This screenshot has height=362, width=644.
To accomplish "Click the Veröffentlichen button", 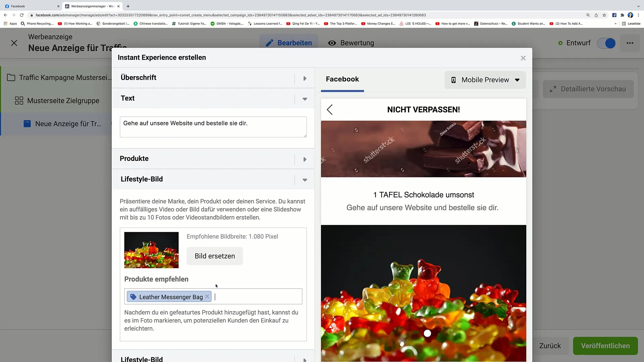I will (605, 346).
